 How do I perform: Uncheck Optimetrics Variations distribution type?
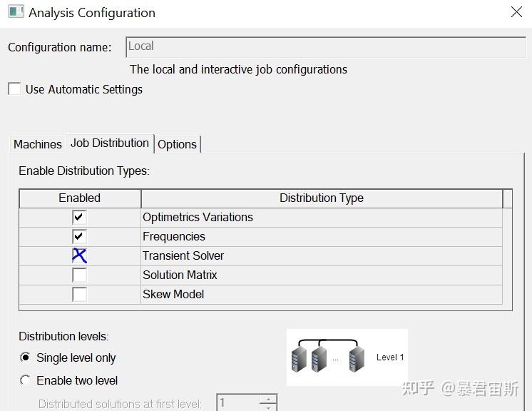[x=79, y=217]
